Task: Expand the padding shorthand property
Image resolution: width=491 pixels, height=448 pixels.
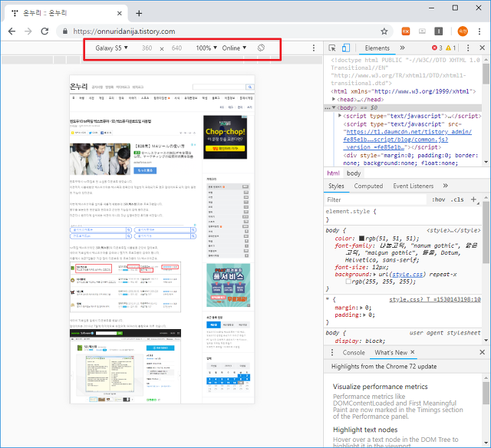Action: (364, 315)
